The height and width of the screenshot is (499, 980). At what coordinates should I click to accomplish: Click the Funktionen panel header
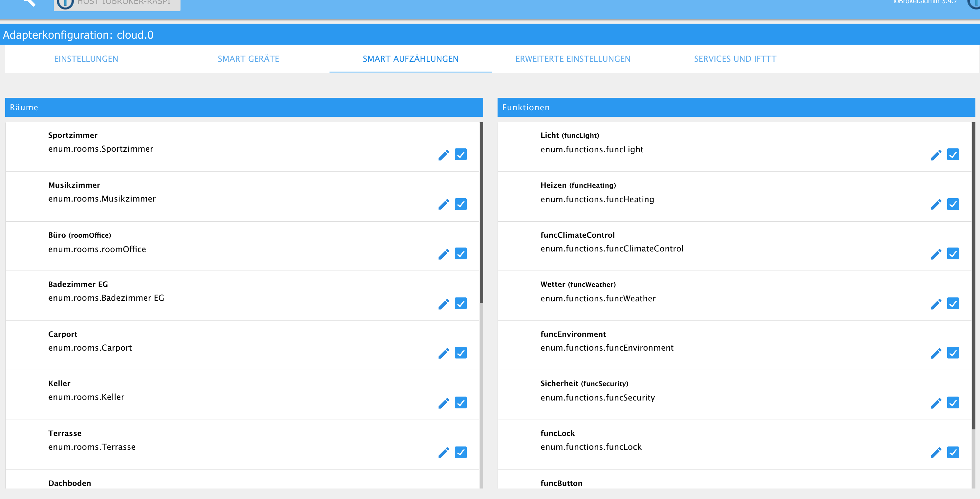click(x=736, y=107)
